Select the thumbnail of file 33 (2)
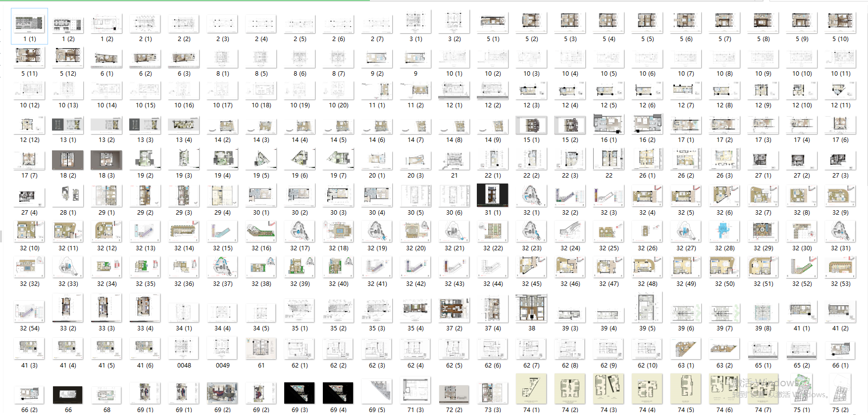868x415 pixels. click(68, 307)
